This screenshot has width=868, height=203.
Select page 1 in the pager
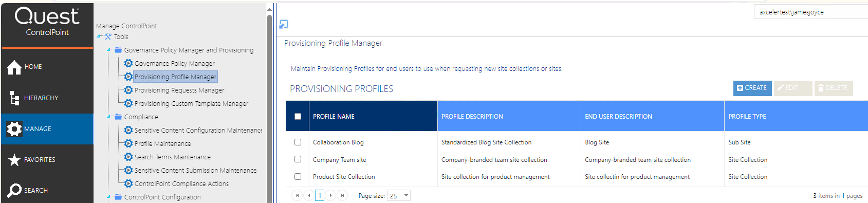tap(320, 195)
